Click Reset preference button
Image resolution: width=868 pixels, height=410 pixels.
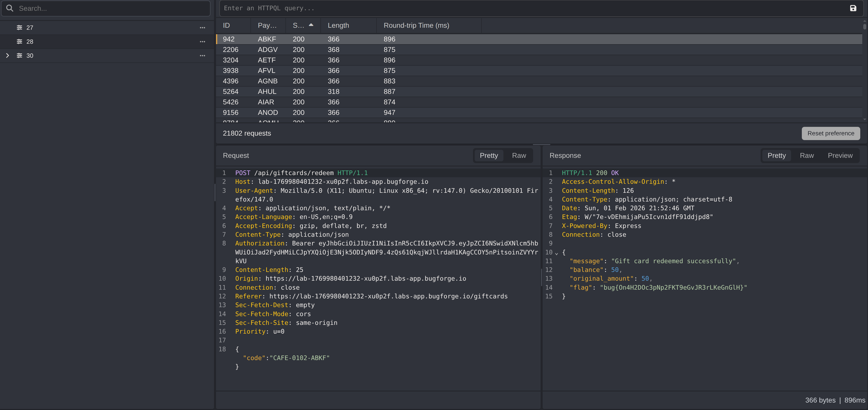(830, 133)
